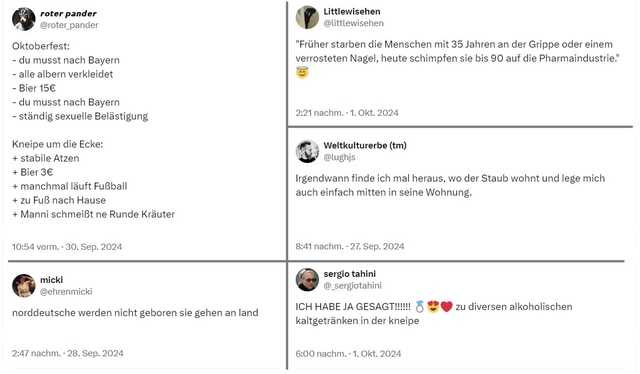Click the @roter_pander handle
The image size is (640, 374).
coord(69,25)
